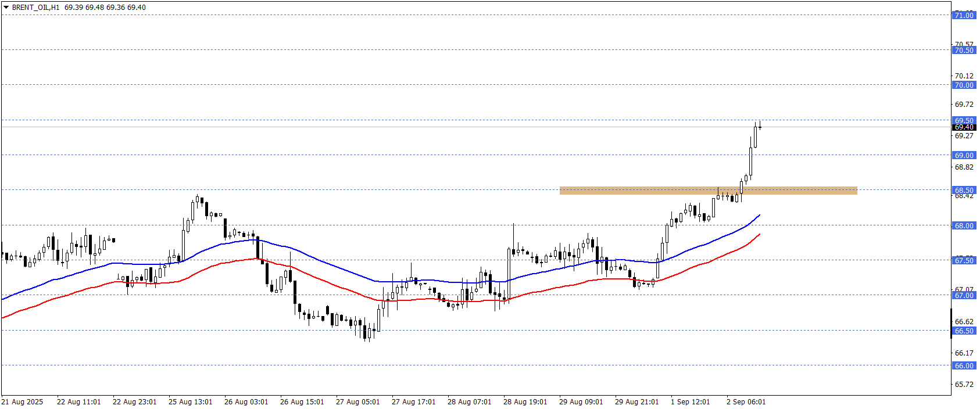
Task: Click the 29 Aug 21:01 time label
Action: click(636, 402)
